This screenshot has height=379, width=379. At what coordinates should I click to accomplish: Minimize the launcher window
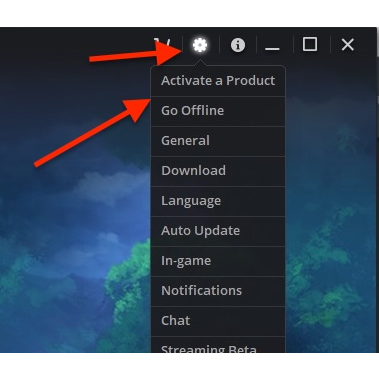coord(272,49)
